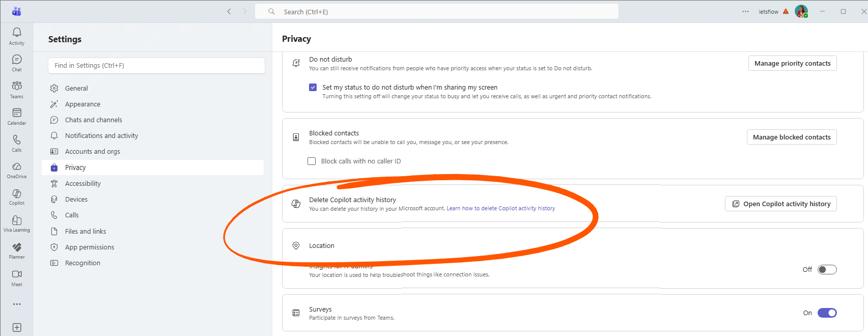This screenshot has height=336, width=868.
Task: Select Accessibility settings section
Action: pos(82,184)
